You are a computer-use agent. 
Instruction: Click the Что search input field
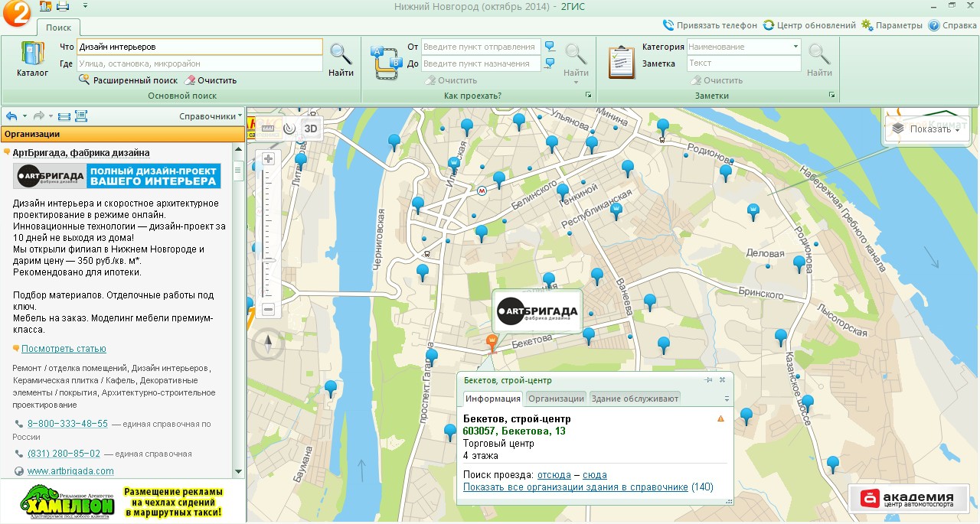coord(200,47)
